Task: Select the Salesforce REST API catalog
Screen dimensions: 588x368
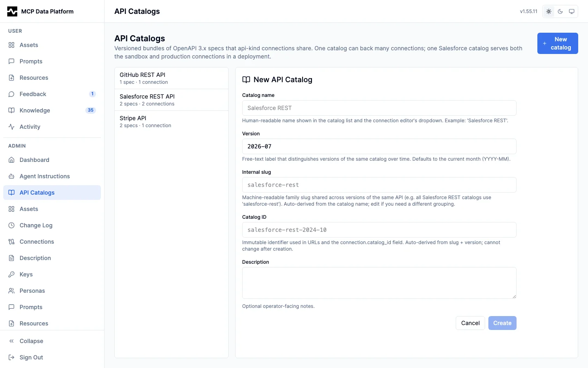Action: (171, 100)
